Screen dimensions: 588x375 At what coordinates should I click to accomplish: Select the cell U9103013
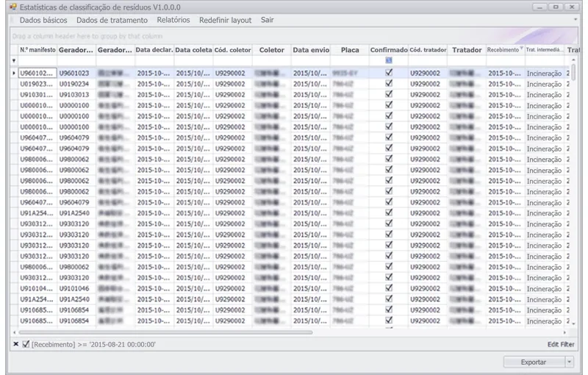pos(77,95)
